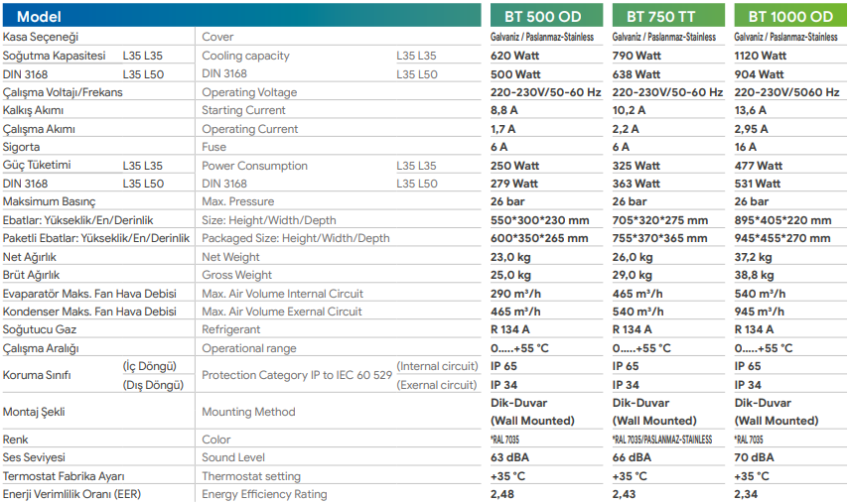
Task: Select the "Termostat Fabrika Ayarı" row label
Action: (64, 476)
